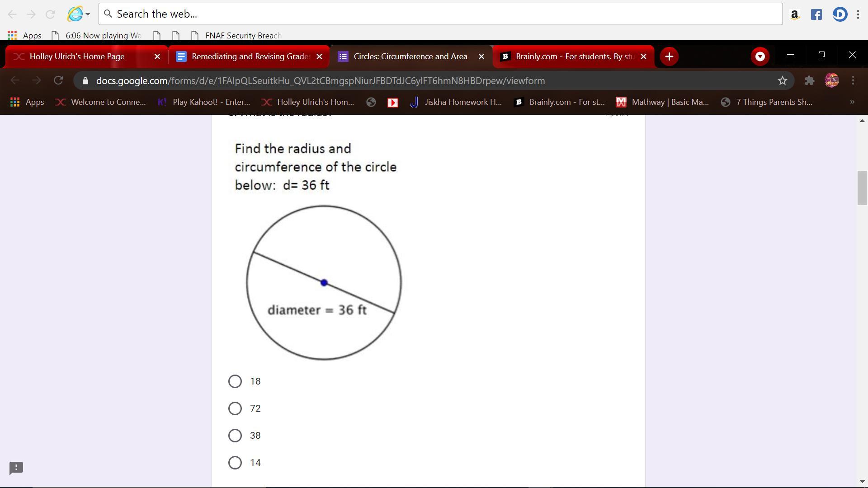Reload the Google Forms page
Image resolution: width=868 pixels, height=488 pixels.
pos(58,81)
